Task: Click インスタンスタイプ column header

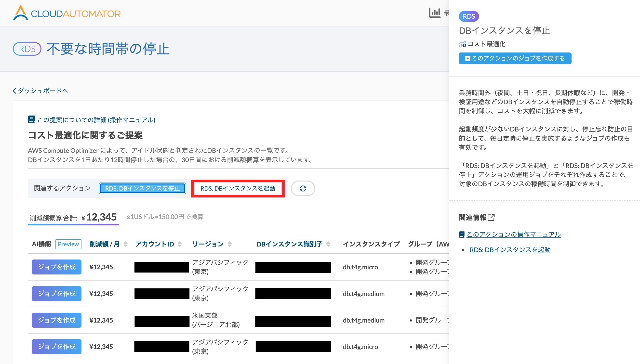Action: point(371,244)
